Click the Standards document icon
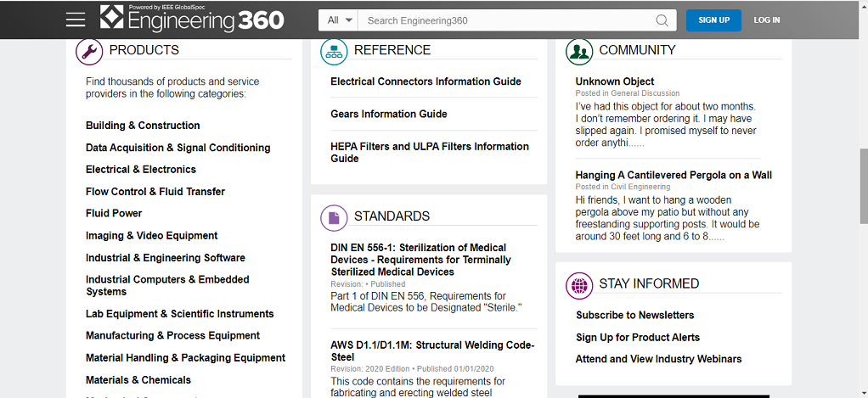The height and width of the screenshot is (398, 868). pyautogui.click(x=334, y=218)
